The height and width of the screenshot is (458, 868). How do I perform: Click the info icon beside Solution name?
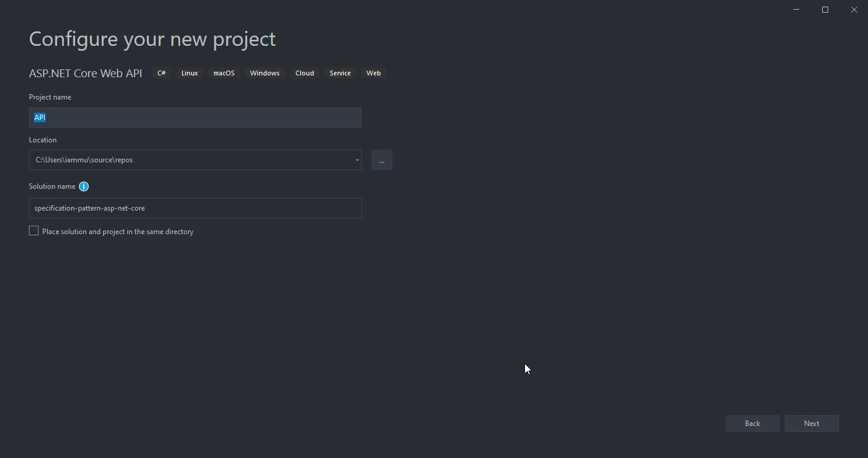pos(84,186)
